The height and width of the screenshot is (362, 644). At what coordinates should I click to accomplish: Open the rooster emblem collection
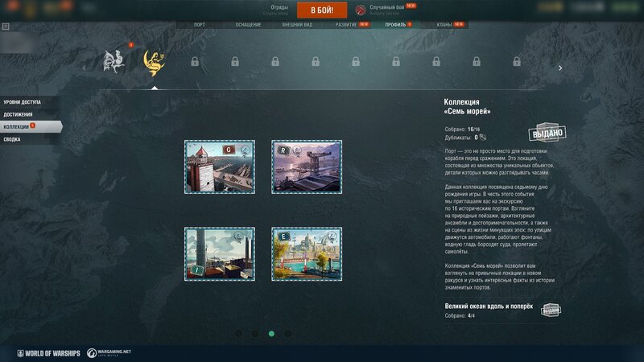pyautogui.click(x=114, y=62)
